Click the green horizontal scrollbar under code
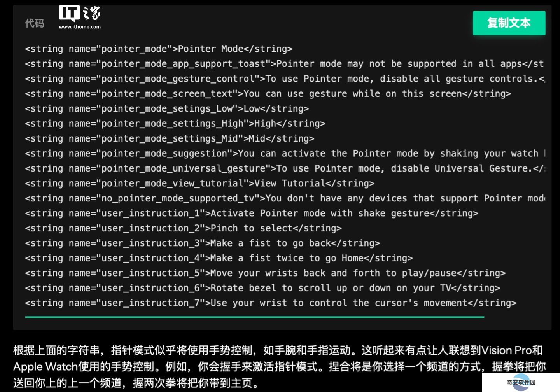Viewport: 560px width, 392px height. click(255, 317)
